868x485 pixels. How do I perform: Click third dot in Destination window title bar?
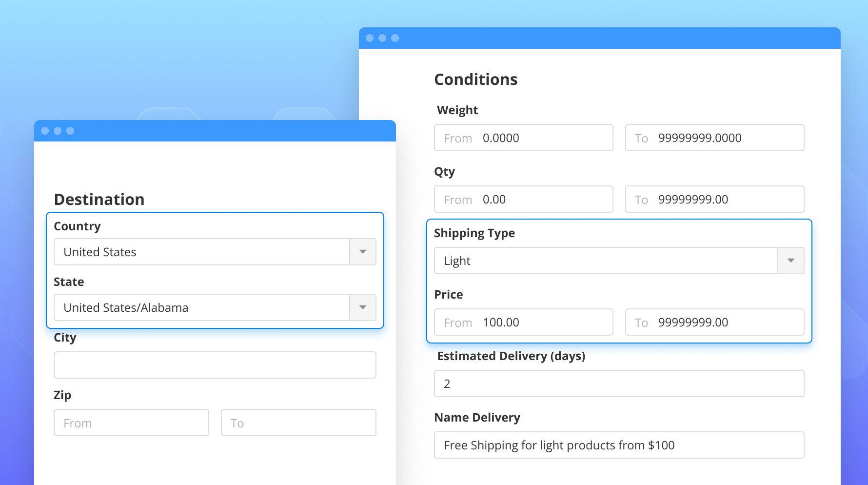[x=70, y=131]
